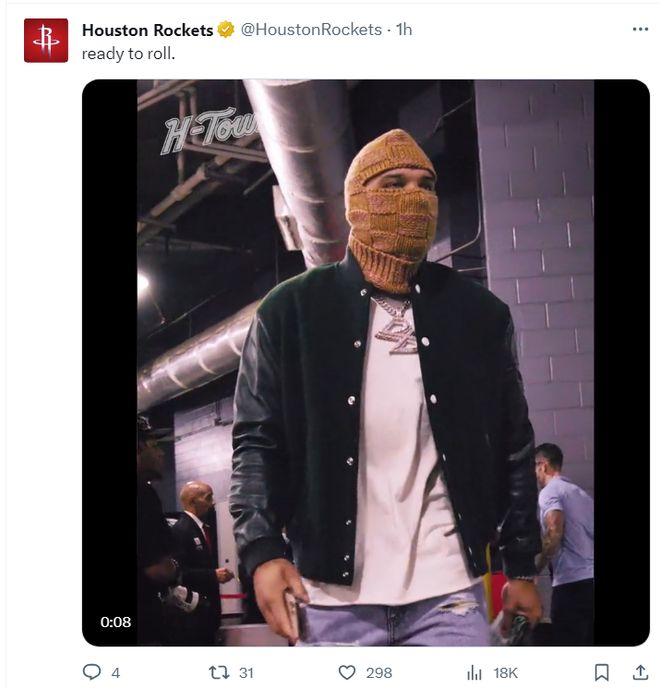Click the gold verified badge
Viewport: 660px width, 689px height.
227,30
